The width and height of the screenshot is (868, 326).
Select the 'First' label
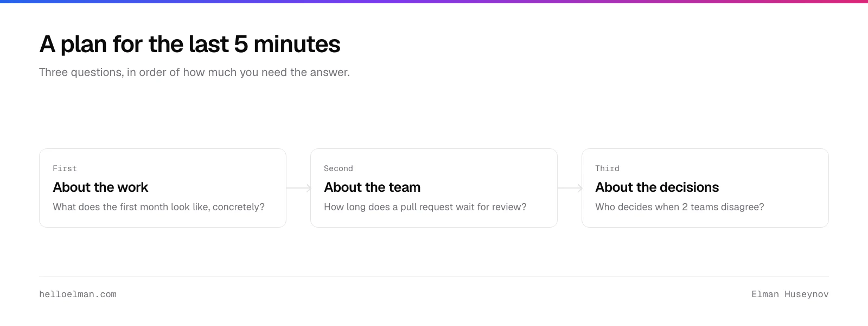[65, 168]
